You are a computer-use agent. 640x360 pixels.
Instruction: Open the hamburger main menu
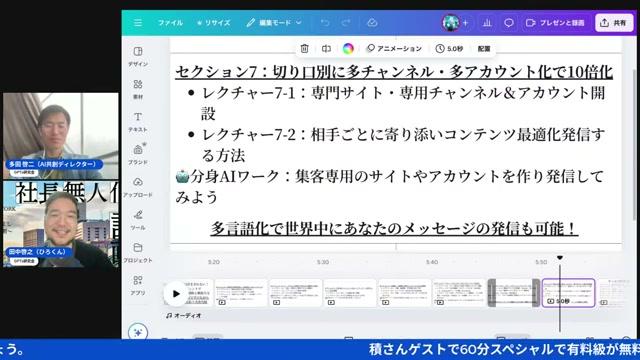(x=138, y=23)
